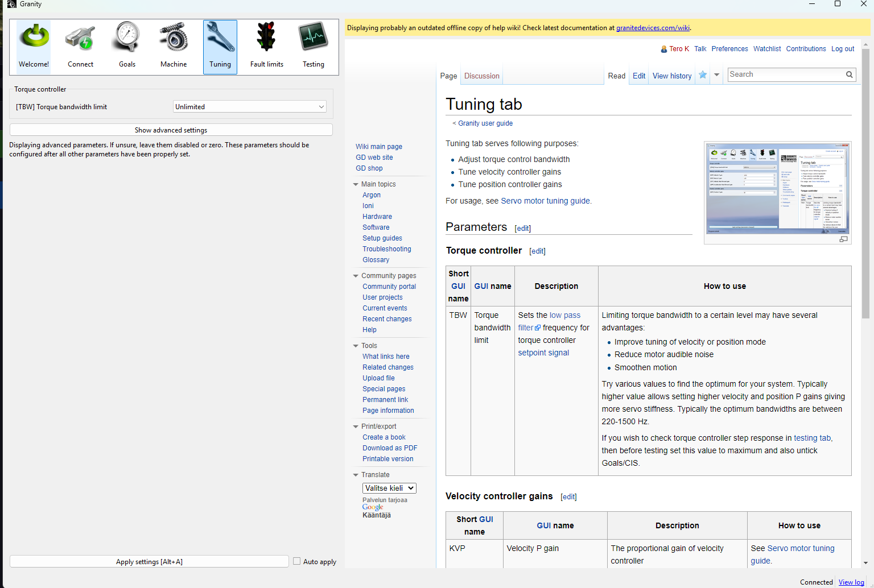Screen dimensions: 874x588
Task: Collapse the Tools sidebar section
Action: tap(356, 346)
